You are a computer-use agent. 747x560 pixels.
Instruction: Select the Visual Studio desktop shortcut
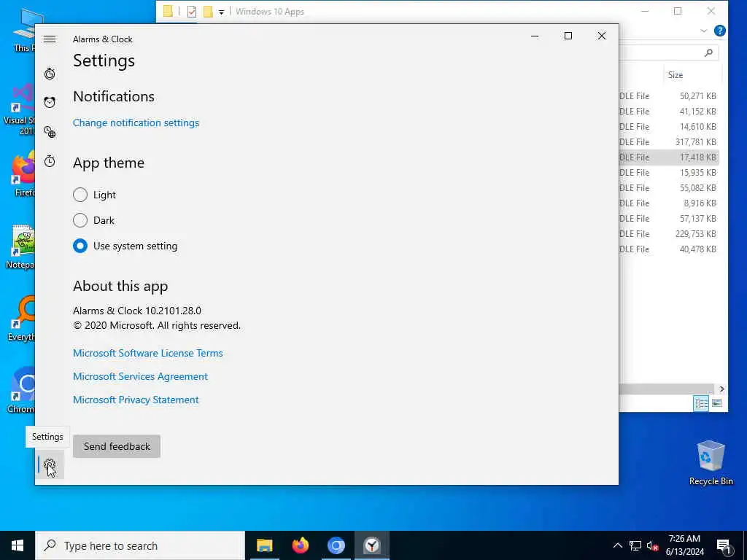(19, 109)
